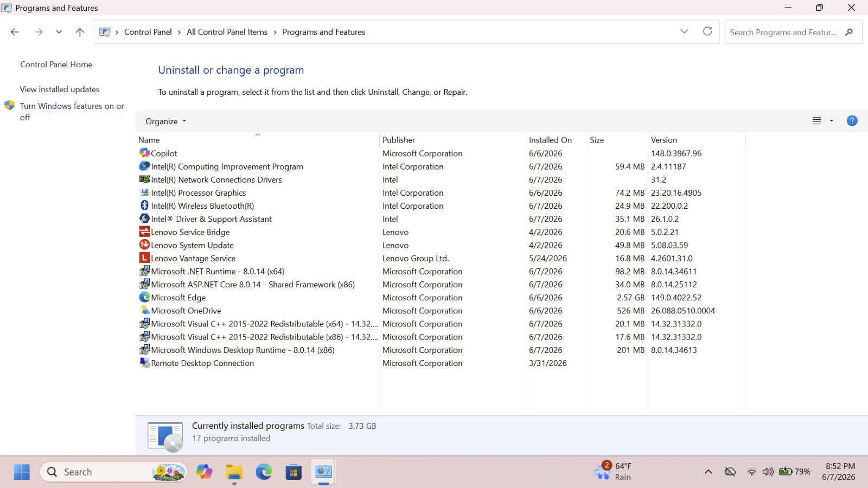Select the Visual C++ Redistributable (x64) icon
This screenshot has width=868, height=488.
coord(144,324)
